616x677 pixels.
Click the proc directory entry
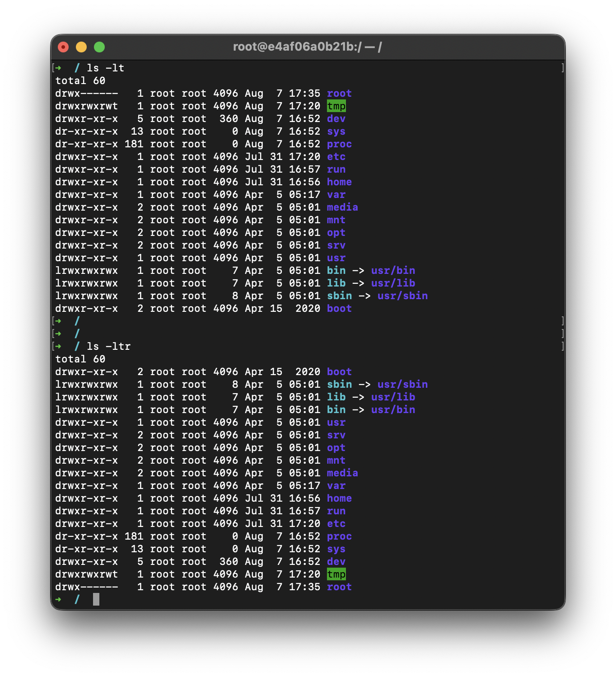point(339,144)
